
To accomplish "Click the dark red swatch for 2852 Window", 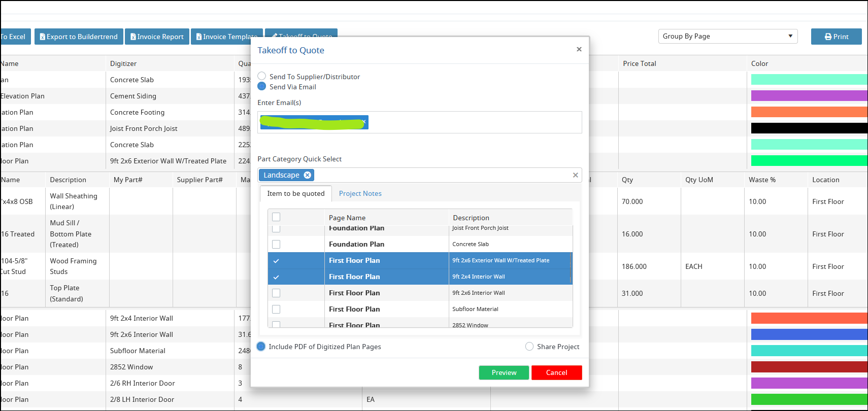I will click(x=809, y=367).
